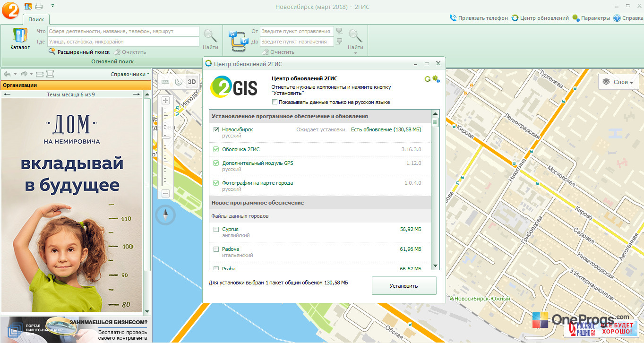Open the Каталог catalog button

pyautogui.click(x=20, y=39)
